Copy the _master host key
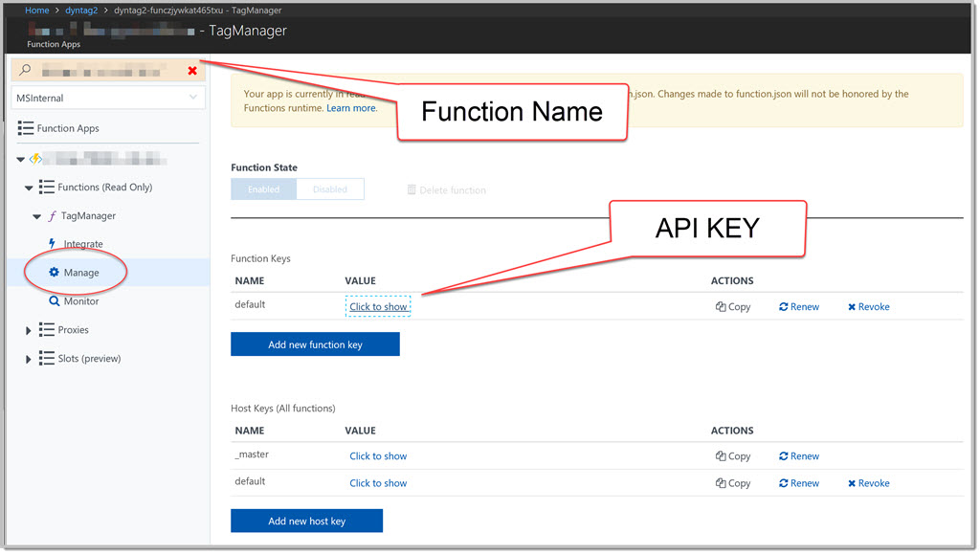This screenshot has width=980, height=554. (x=733, y=456)
